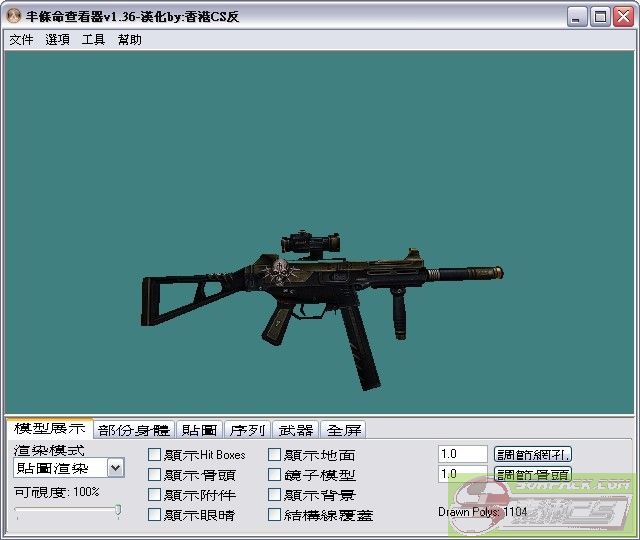Open the 工具 menu

pos(93,40)
